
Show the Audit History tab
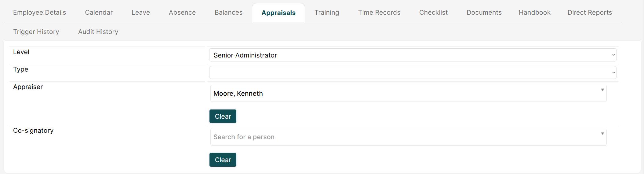[98, 32]
